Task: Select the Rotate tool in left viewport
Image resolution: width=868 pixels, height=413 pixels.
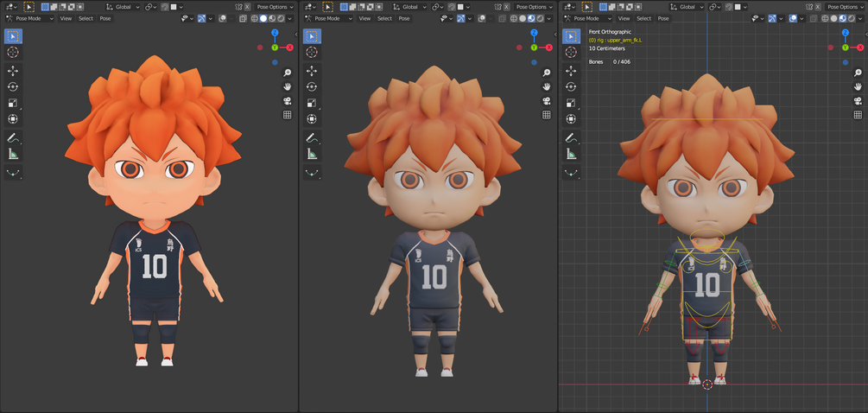Action: [x=13, y=87]
